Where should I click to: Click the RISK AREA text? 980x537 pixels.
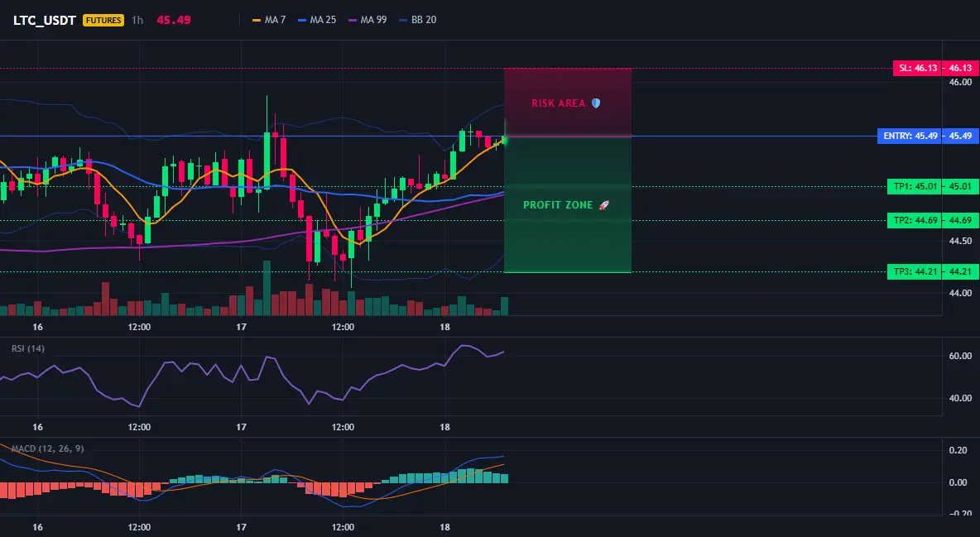pyautogui.click(x=558, y=103)
